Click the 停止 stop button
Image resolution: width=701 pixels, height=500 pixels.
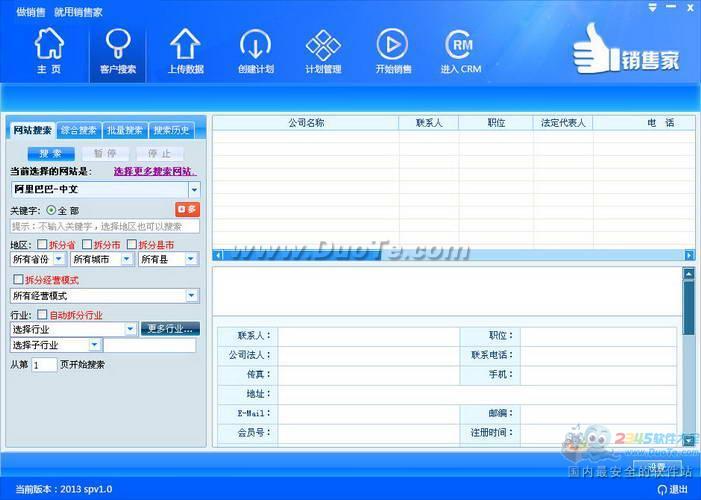coord(160,153)
